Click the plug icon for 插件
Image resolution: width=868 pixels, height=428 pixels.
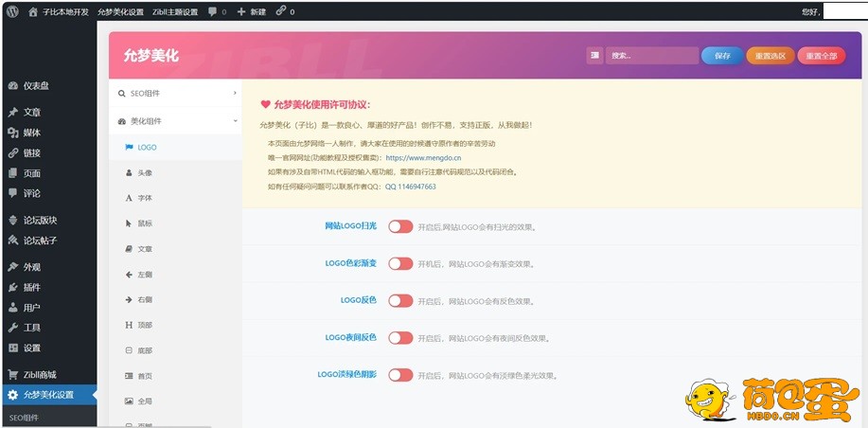[x=13, y=287]
